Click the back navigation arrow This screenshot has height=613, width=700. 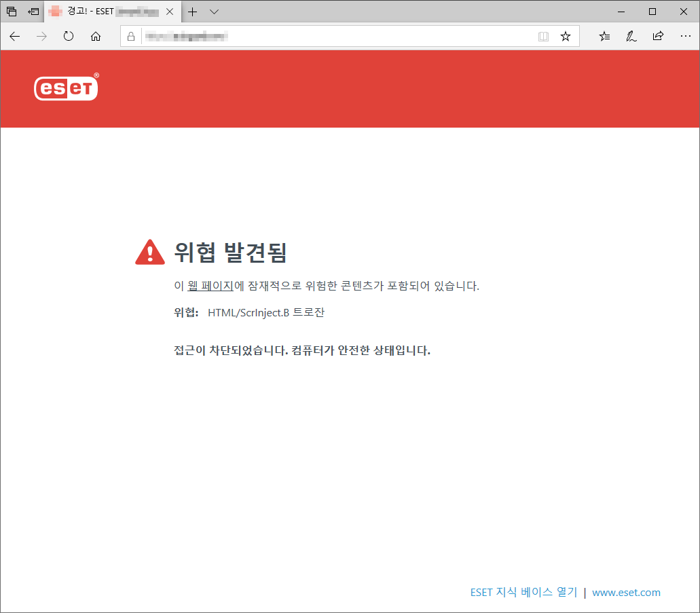tap(14, 36)
